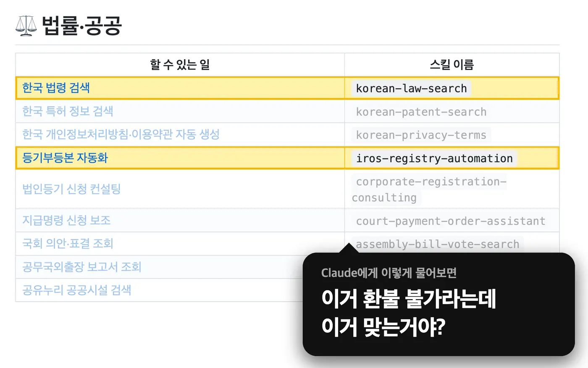
Task: Click the 할 수 있는 일 column header
Action: [180, 65]
